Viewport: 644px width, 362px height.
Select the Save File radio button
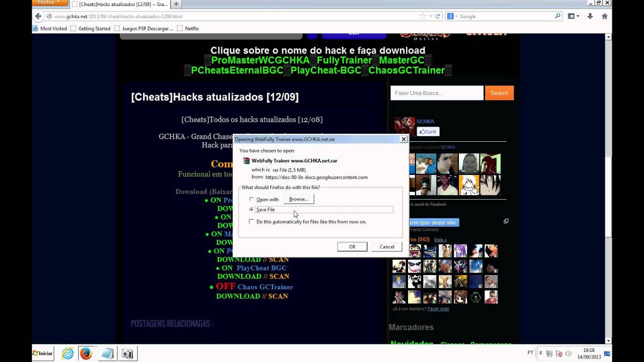coord(252,210)
